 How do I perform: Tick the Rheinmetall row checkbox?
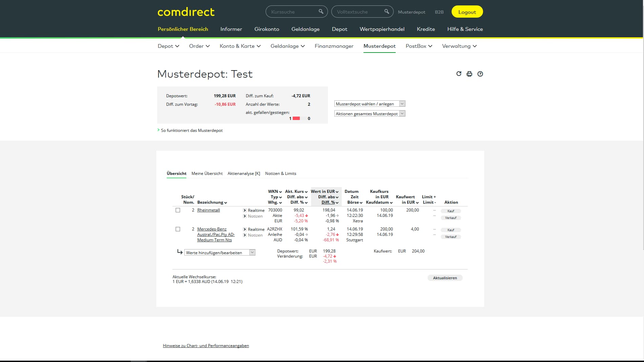(x=178, y=210)
